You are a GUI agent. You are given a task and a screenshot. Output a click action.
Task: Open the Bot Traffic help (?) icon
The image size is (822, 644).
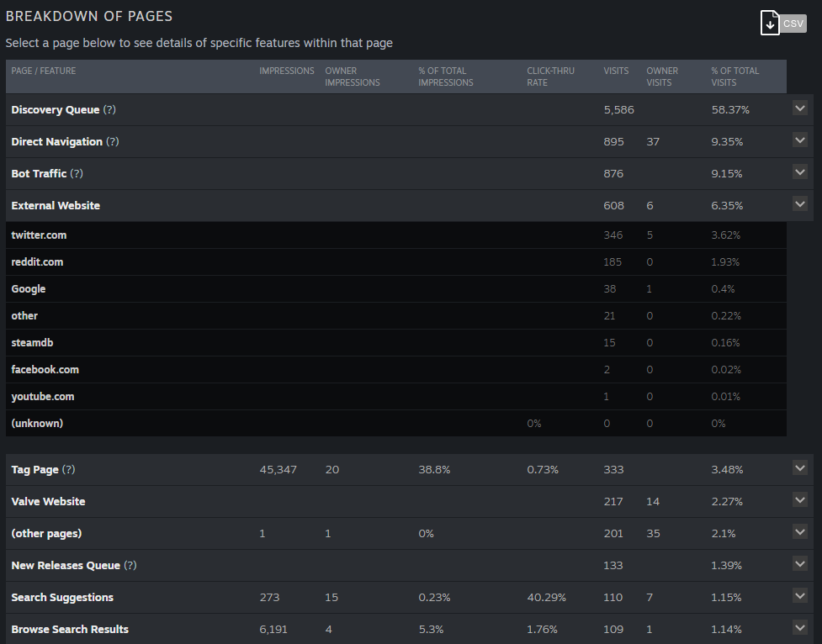[77, 173]
